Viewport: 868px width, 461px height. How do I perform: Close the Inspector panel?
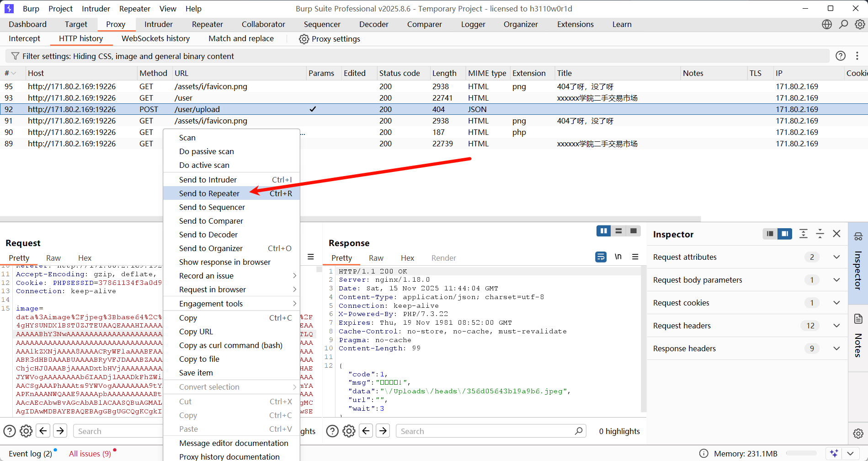(x=837, y=234)
